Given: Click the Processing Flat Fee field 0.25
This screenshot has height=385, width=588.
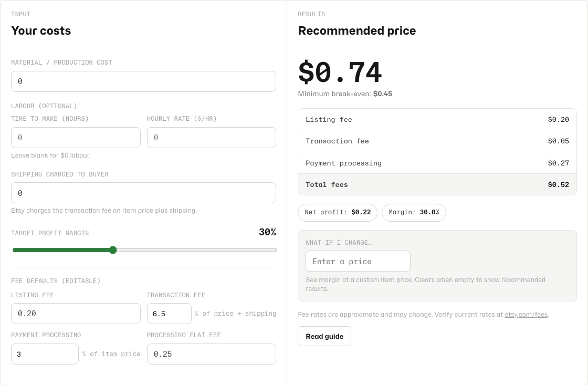Looking at the screenshot, I should click(x=212, y=354).
